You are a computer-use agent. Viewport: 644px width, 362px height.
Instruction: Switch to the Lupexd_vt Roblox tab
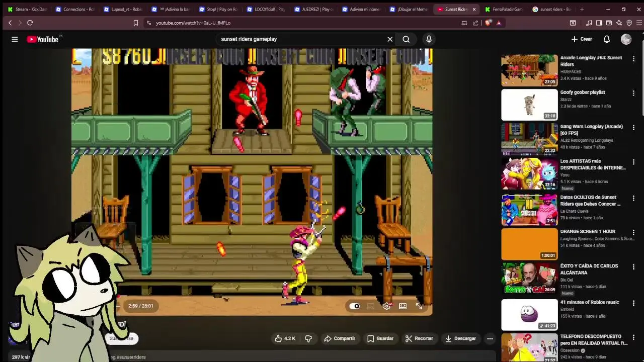(x=122, y=9)
